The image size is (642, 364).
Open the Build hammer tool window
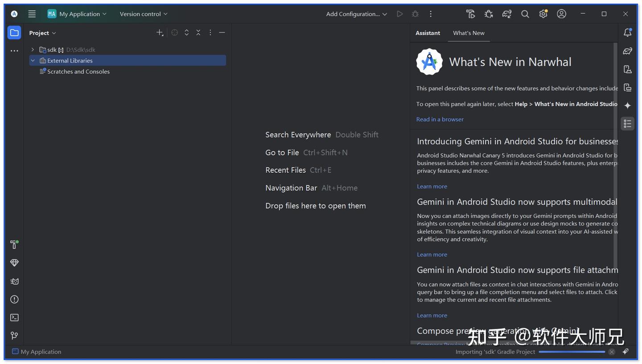pos(14,245)
